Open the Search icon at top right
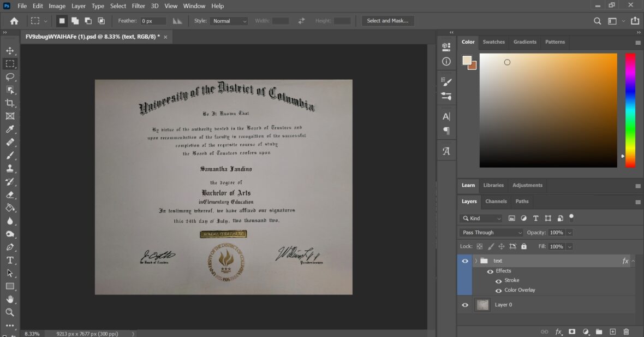Viewport: 644px width, 337px height. tap(597, 21)
